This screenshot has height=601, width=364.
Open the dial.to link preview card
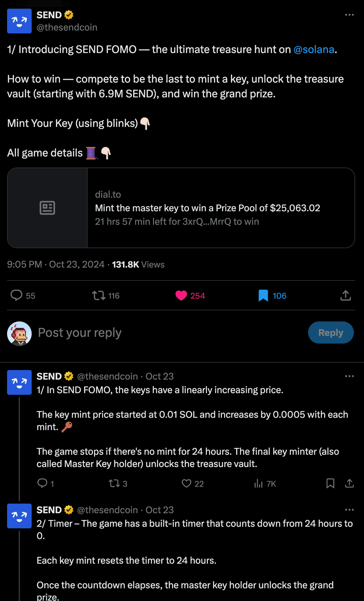(x=181, y=208)
